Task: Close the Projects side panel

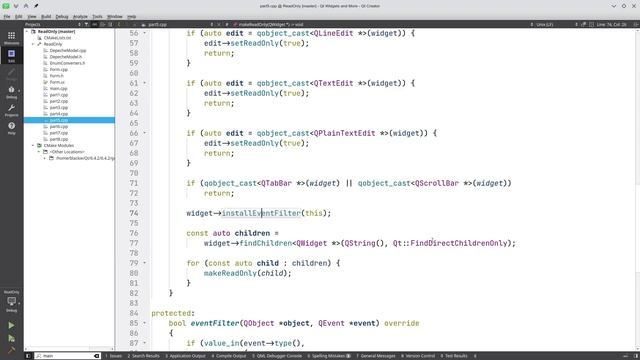Action: (x=110, y=24)
